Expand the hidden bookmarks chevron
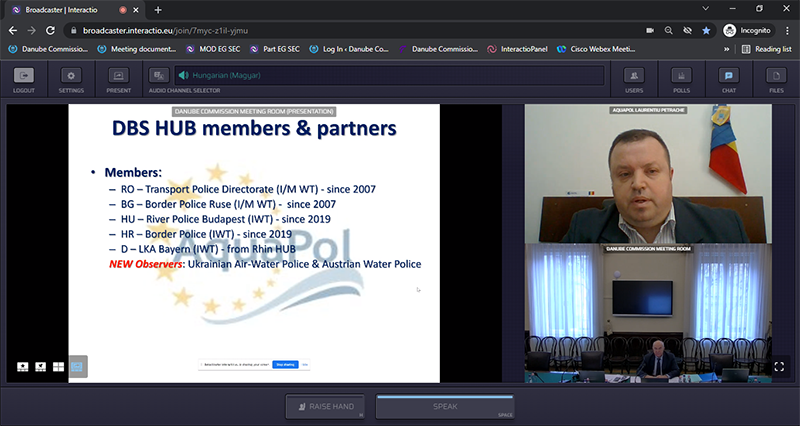The image size is (800, 426). pos(727,49)
